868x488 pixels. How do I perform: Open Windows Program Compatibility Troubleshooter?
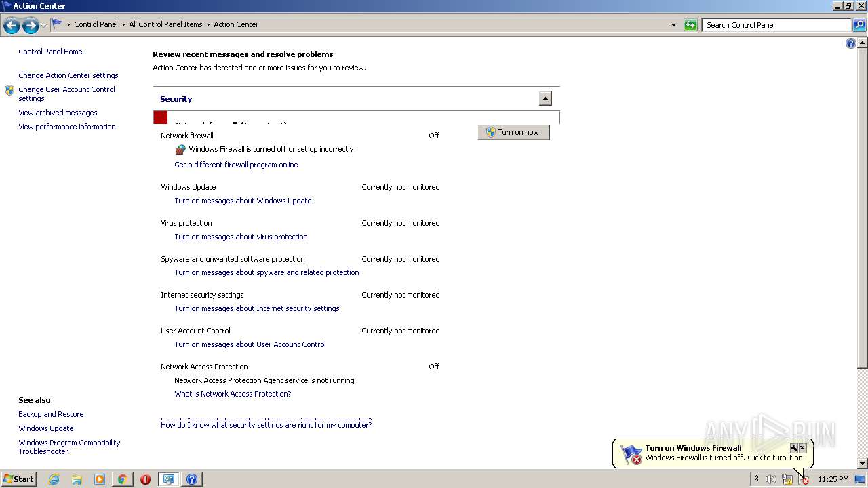(69, 447)
